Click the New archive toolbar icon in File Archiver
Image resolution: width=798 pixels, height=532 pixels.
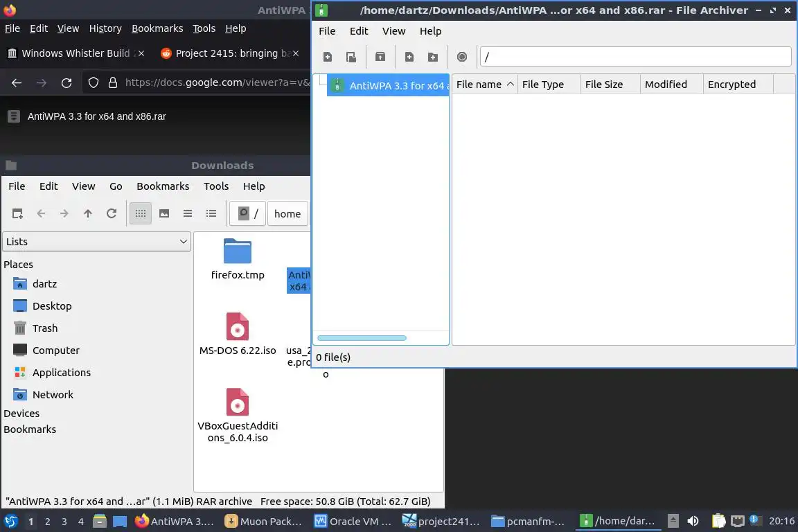328,57
